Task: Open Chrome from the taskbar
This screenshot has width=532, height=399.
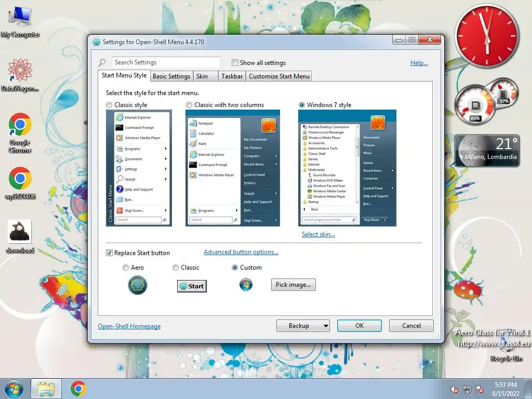Action: click(78, 389)
